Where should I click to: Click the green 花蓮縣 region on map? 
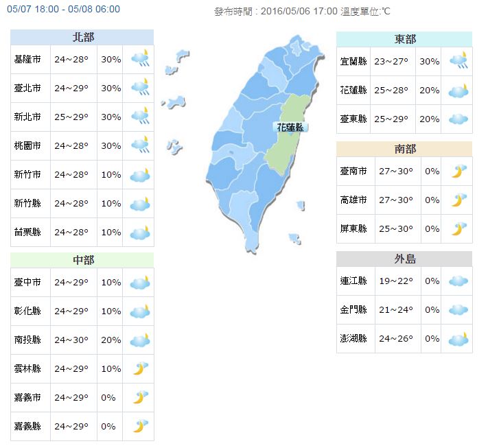[283, 154]
